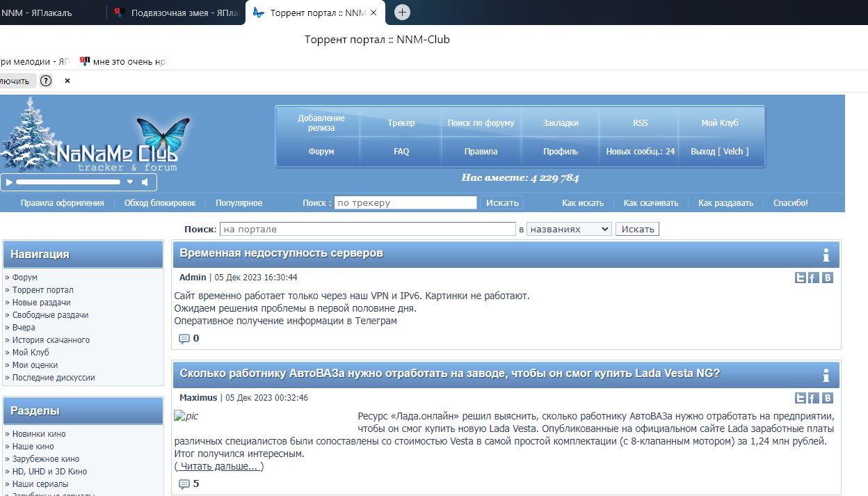This screenshot has width=868, height=496.
Task: Click info icon on server outage post
Action: 826,255
